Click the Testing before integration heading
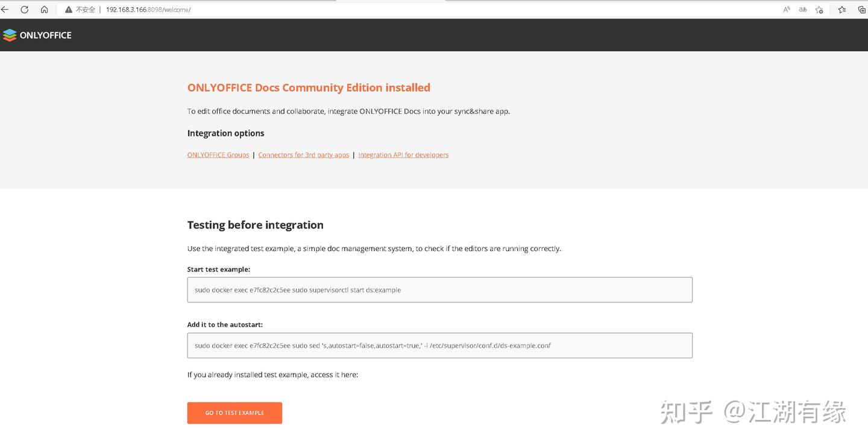This screenshot has width=868, height=447. coord(255,224)
